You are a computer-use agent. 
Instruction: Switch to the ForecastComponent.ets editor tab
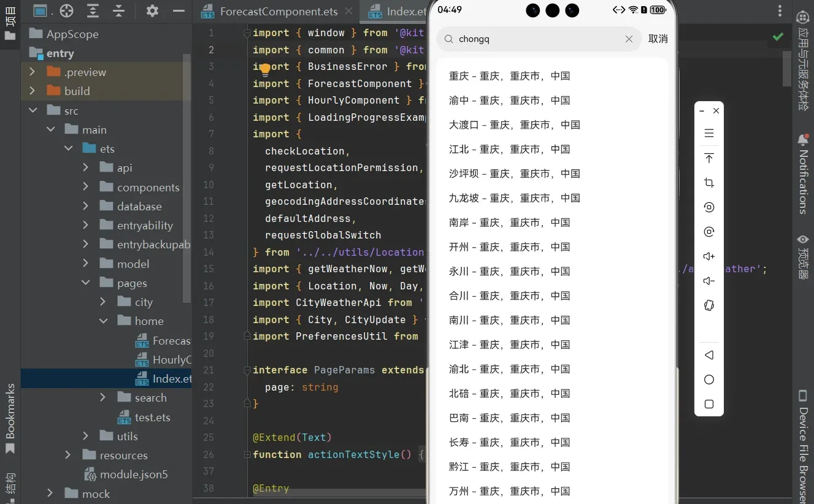pos(278,11)
